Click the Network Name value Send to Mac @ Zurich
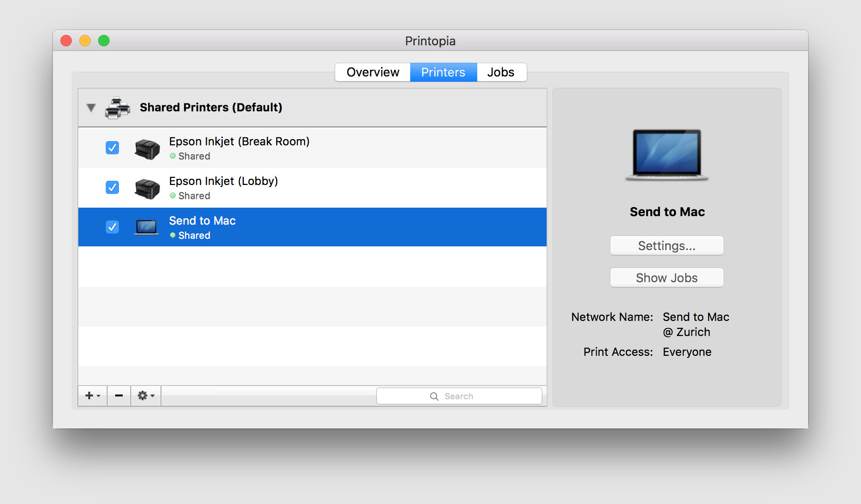 (696, 325)
